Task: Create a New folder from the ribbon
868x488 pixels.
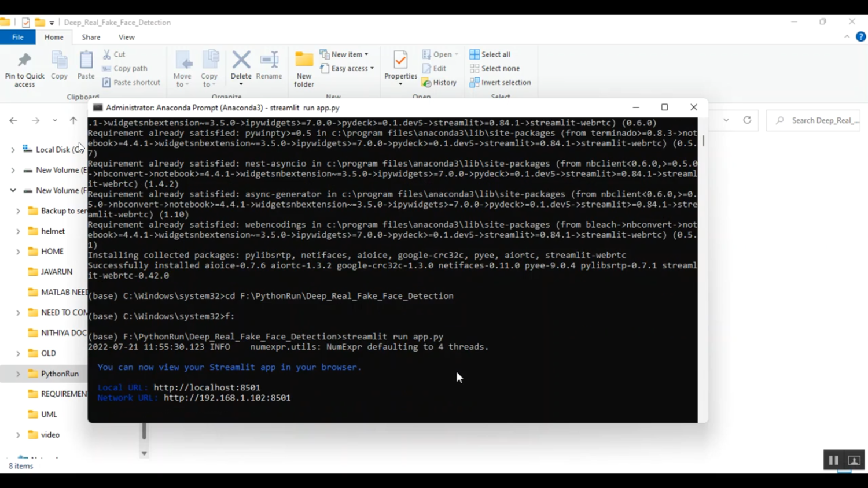Action: [304, 69]
